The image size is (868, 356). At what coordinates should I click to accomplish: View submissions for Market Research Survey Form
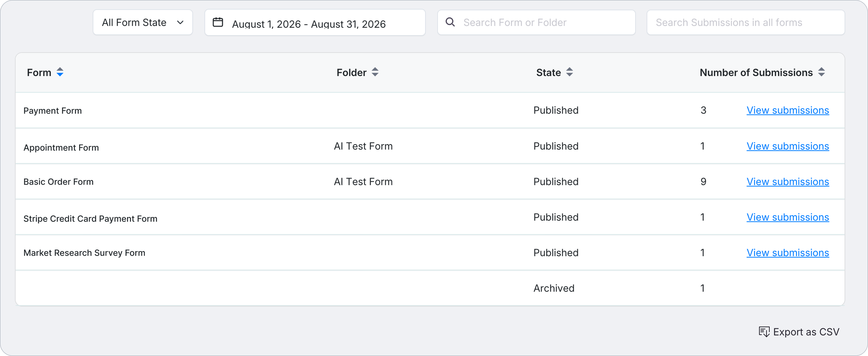tap(788, 253)
